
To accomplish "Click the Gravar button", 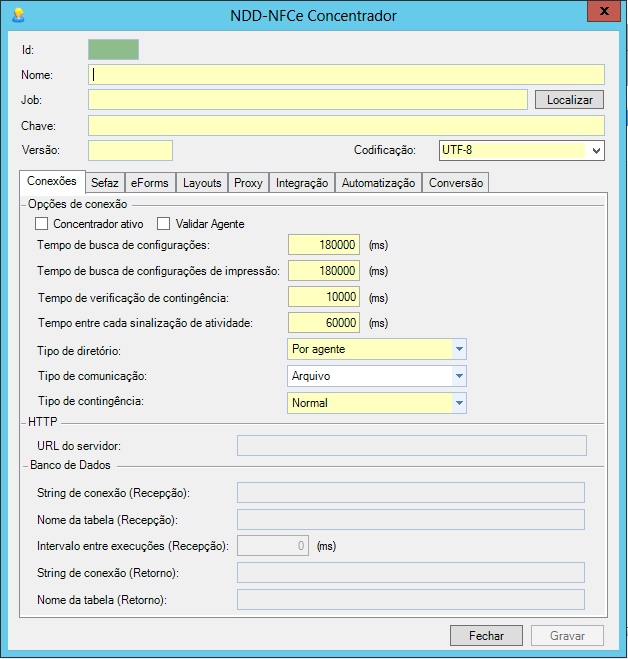I will (567, 635).
